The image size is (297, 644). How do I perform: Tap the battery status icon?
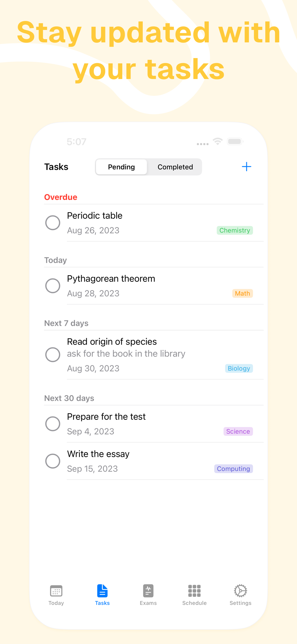[235, 141]
